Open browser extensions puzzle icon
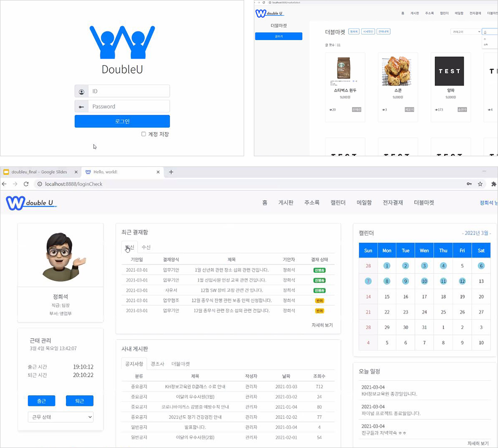 [494, 184]
